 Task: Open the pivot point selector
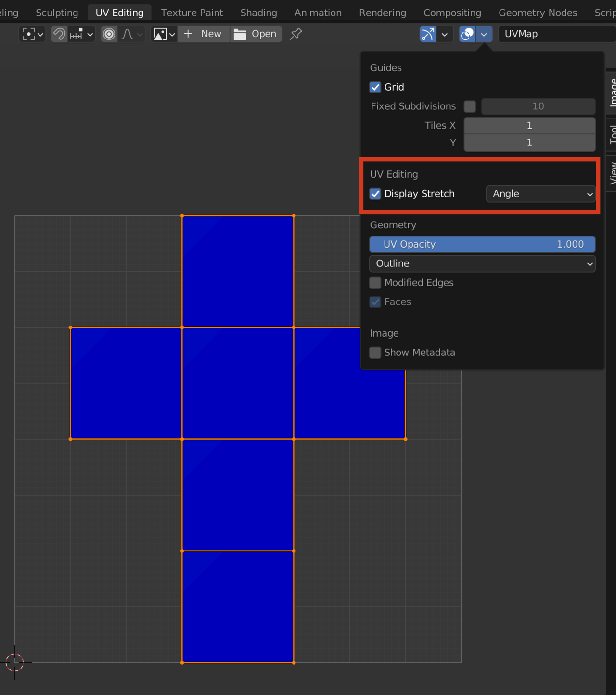33,34
